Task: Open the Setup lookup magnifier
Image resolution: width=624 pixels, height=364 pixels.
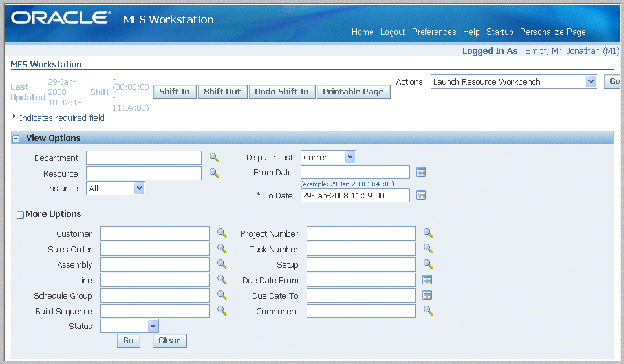Action: point(428,264)
